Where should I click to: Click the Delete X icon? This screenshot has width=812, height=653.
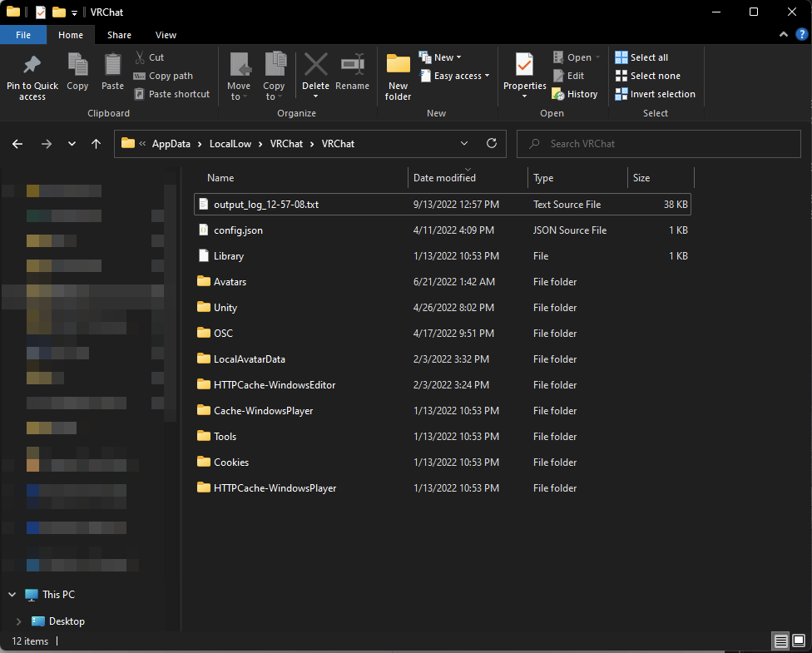[x=315, y=65]
